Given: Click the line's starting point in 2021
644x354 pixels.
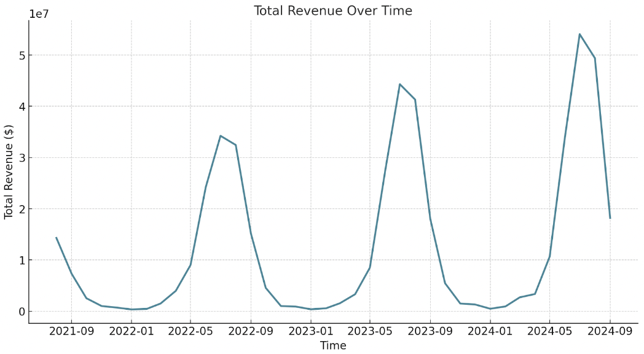Looking at the screenshot, I should (56, 238).
